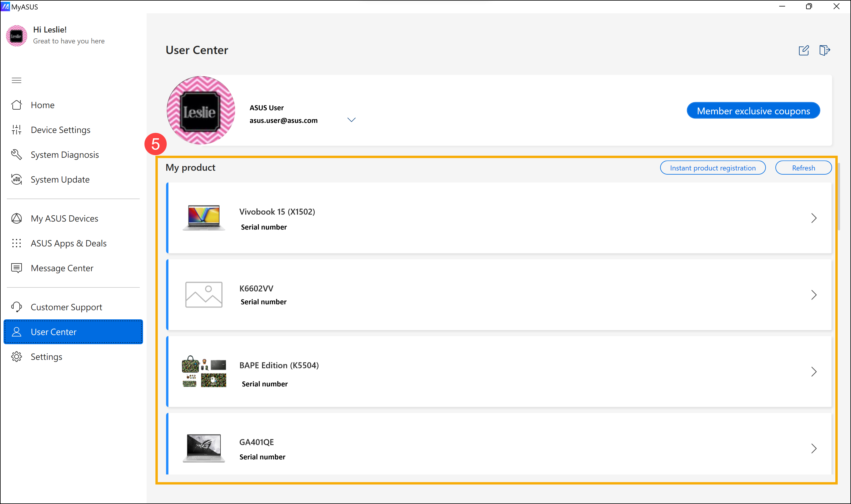
Task: Click the hamburger menu icon in sidebar
Action: pos(16,80)
